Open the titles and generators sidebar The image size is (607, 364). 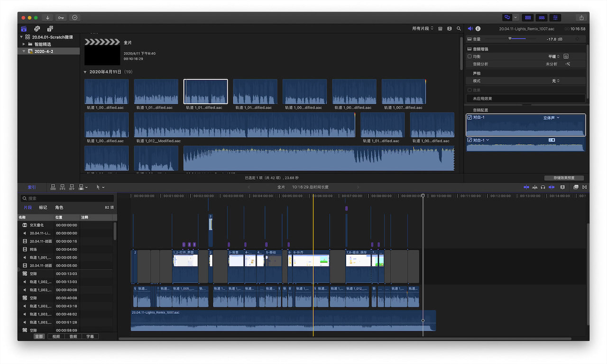50,29
